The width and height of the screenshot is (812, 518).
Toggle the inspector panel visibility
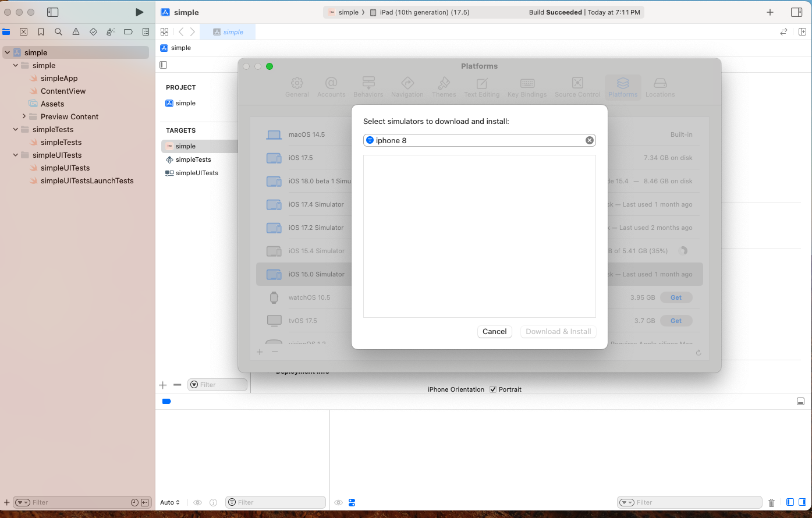coord(796,12)
